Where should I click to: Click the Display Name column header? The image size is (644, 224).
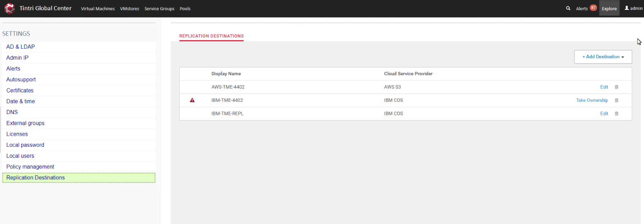coord(226,74)
